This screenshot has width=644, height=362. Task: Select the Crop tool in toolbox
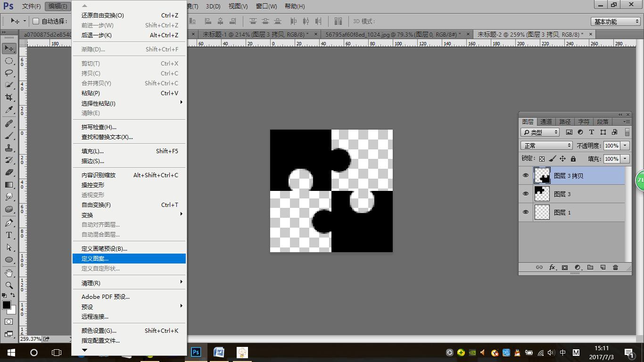[x=9, y=98]
